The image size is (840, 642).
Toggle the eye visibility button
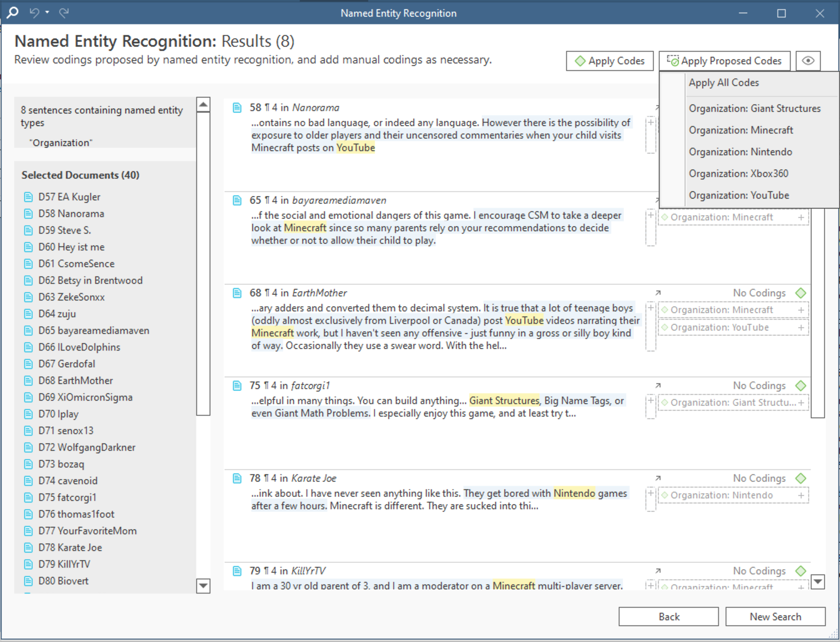click(x=808, y=61)
